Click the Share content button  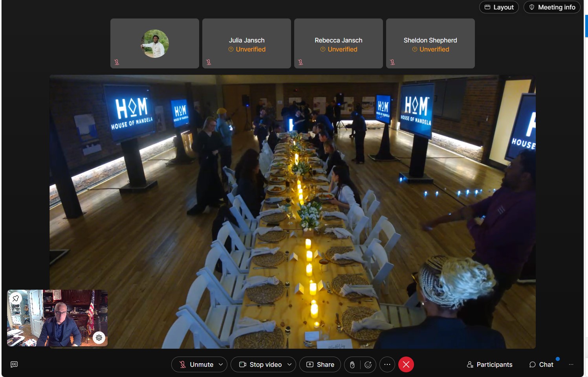pos(320,365)
